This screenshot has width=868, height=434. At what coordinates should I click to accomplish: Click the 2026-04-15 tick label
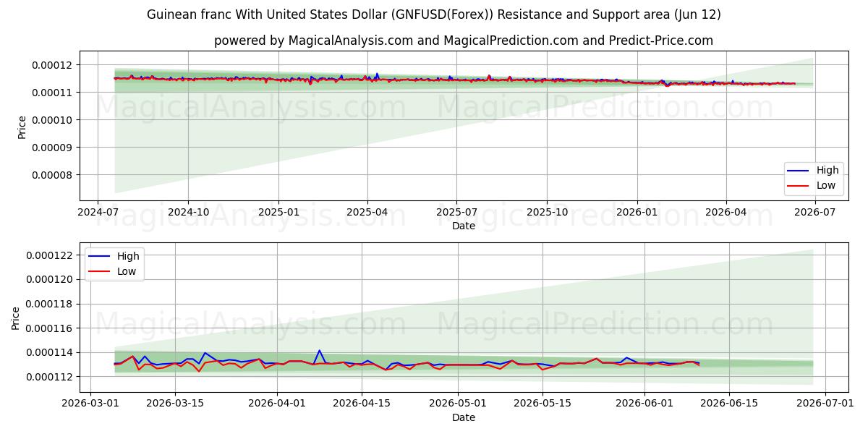point(362,404)
